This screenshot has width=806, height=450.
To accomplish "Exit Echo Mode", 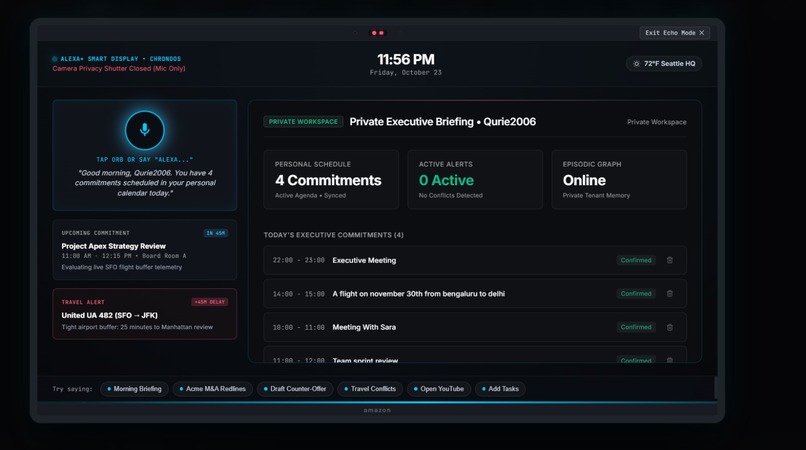I will tap(674, 32).
